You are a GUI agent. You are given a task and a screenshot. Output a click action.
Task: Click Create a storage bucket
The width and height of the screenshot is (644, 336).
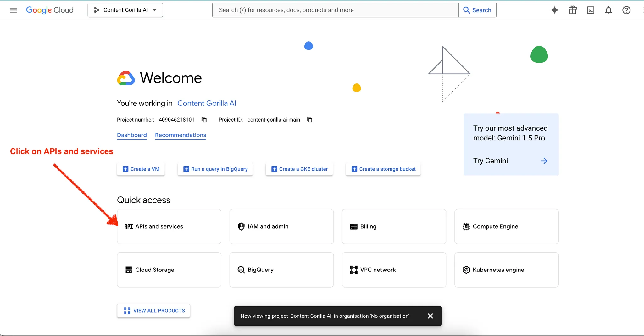pos(383,169)
